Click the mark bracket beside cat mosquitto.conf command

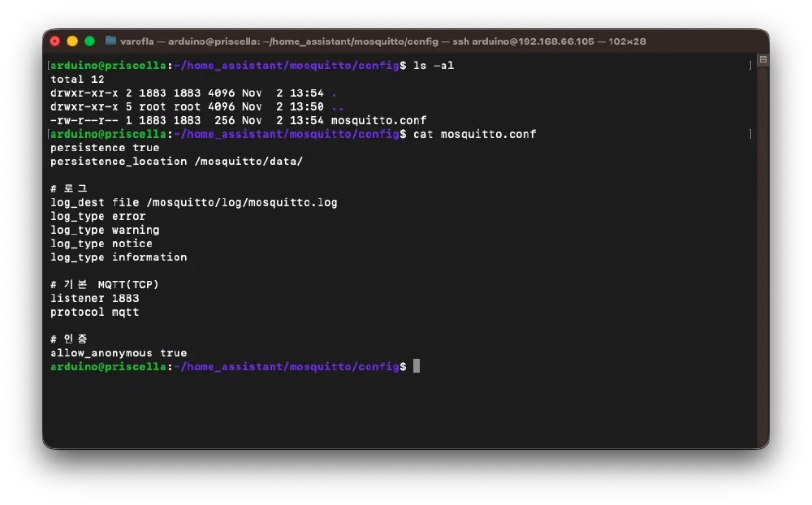click(x=750, y=134)
